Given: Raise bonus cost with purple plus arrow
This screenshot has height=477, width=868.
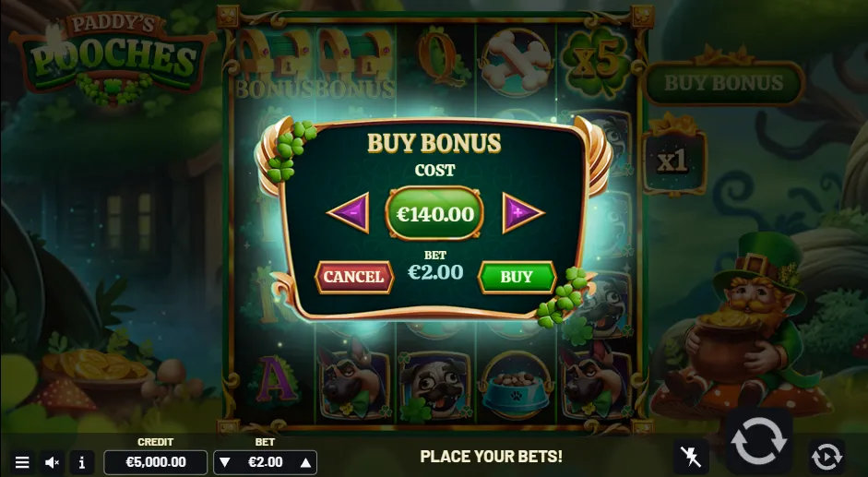Looking at the screenshot, I should tap(523, 213).
